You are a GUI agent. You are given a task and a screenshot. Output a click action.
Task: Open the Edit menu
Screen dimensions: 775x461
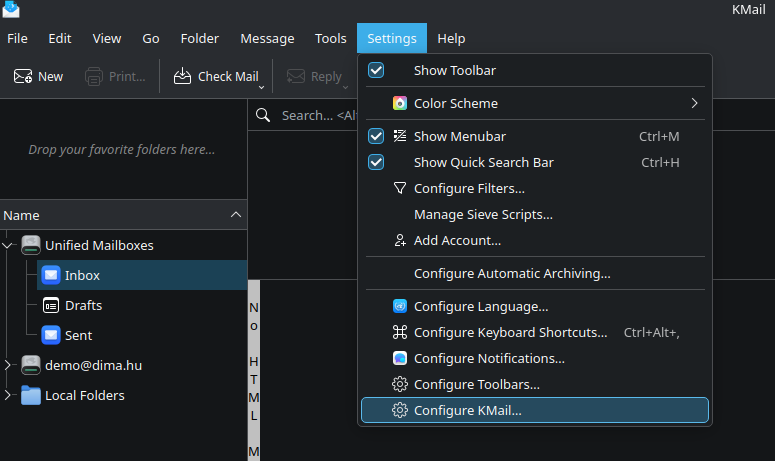(60, 38)
